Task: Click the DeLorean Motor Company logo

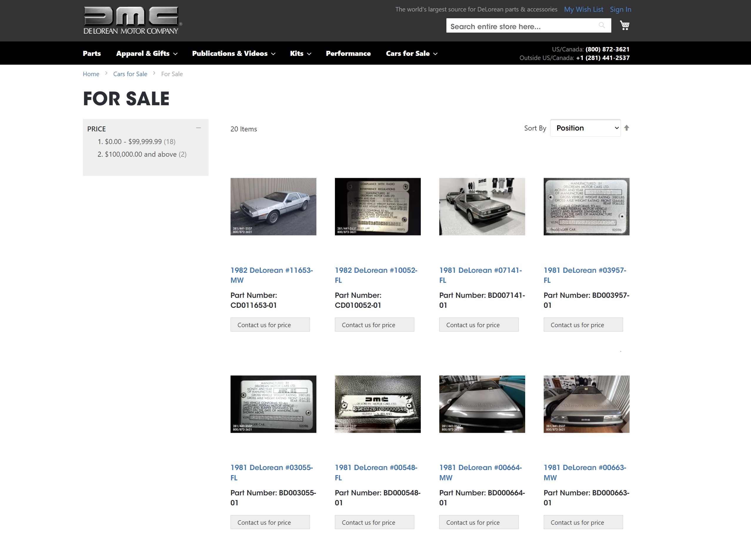Action: 132,20
